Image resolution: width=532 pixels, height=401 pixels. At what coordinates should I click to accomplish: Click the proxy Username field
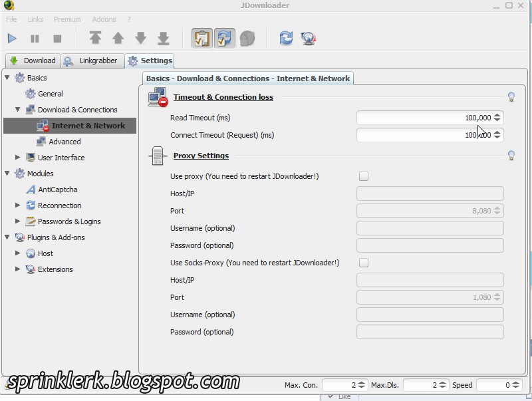[430, 228]
